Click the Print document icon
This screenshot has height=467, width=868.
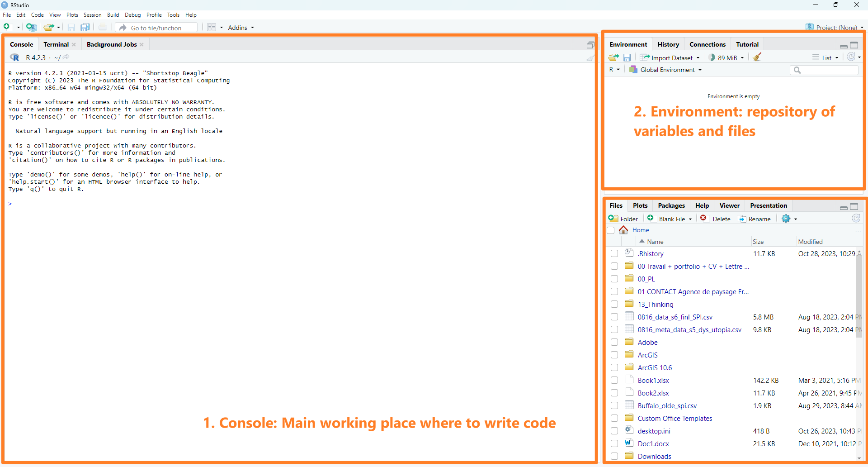click(103, 27)
